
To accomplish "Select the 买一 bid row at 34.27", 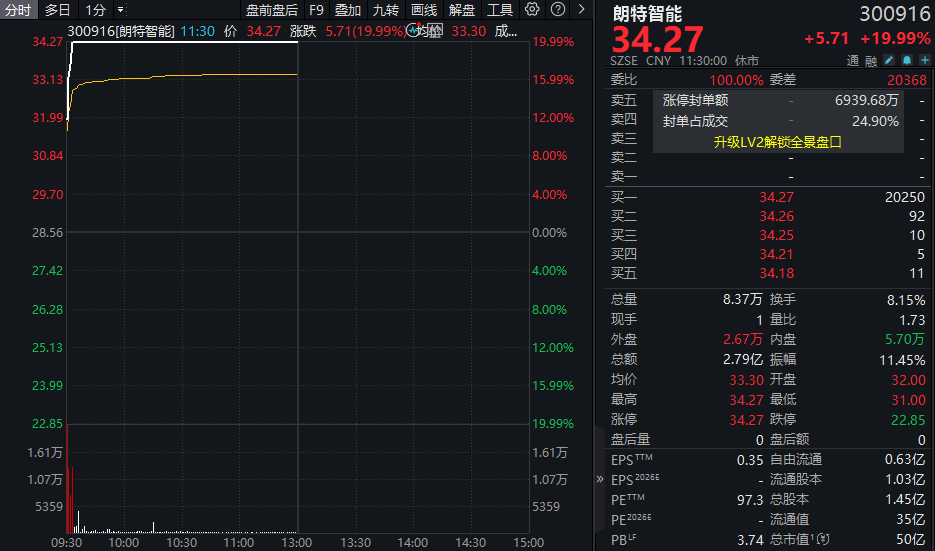I will [767, 197].
